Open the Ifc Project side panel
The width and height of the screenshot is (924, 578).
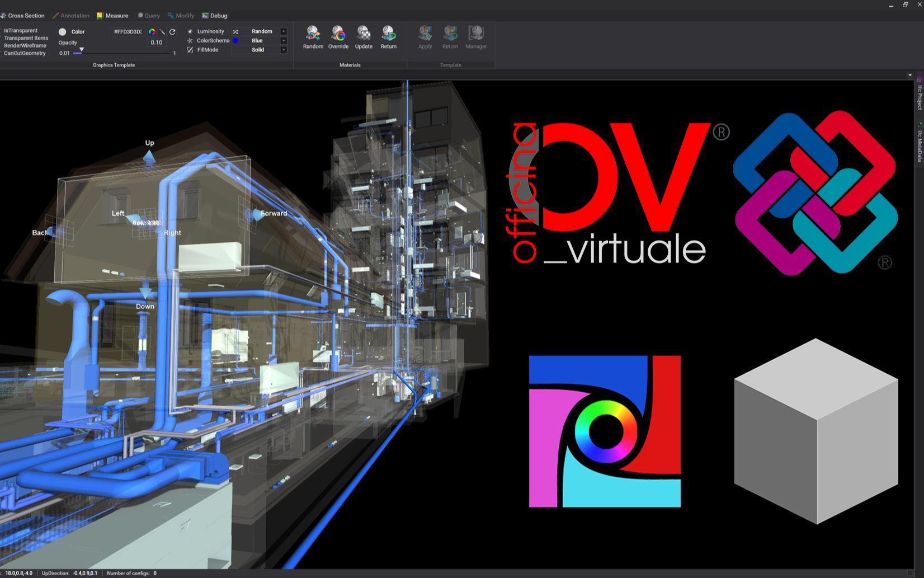(x=919, y=94)
